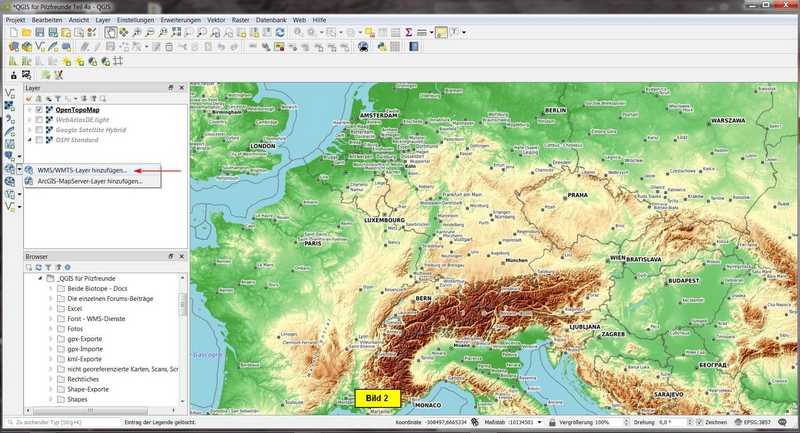Viewport: 800px width, 433px height.
Task: Click the Drehung rotation stepper arrows
Action: pyautogui.click(x=690, y=422)
